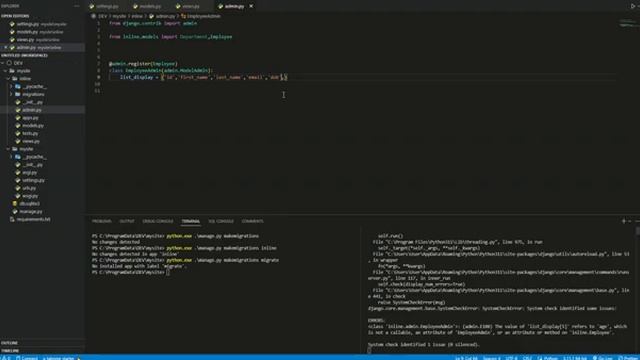Viewport: 640px width, 360px height.
Task: Switch to the views.py editor tab
Action: click(x=191, y=6)
